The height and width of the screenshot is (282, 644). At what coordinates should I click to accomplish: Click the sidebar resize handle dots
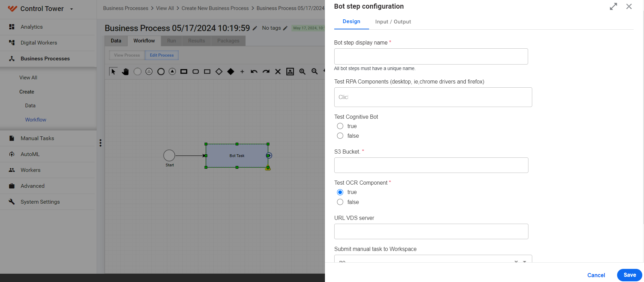[100, 143]
